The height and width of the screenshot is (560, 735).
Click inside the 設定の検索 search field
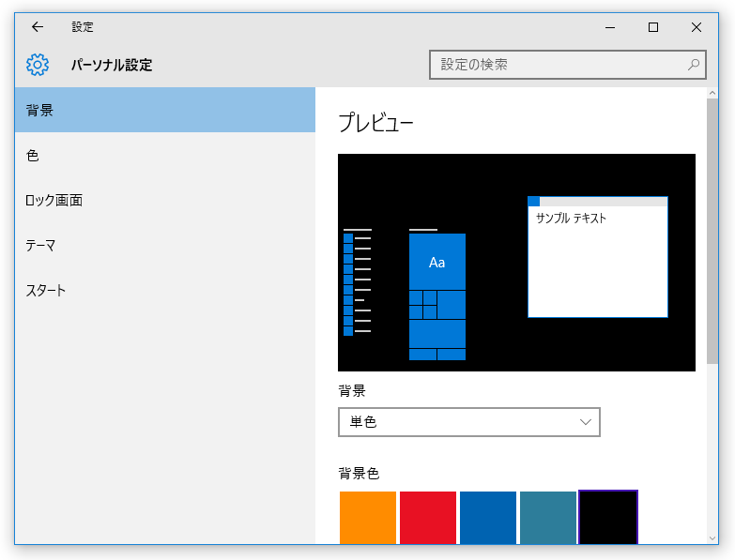coord(567,65)
